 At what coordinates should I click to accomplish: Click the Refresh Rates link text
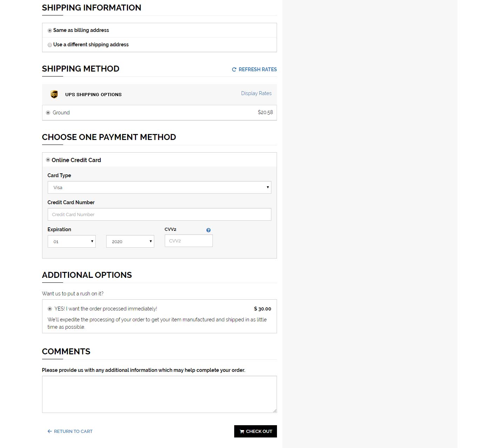click(x=257, y=69)
